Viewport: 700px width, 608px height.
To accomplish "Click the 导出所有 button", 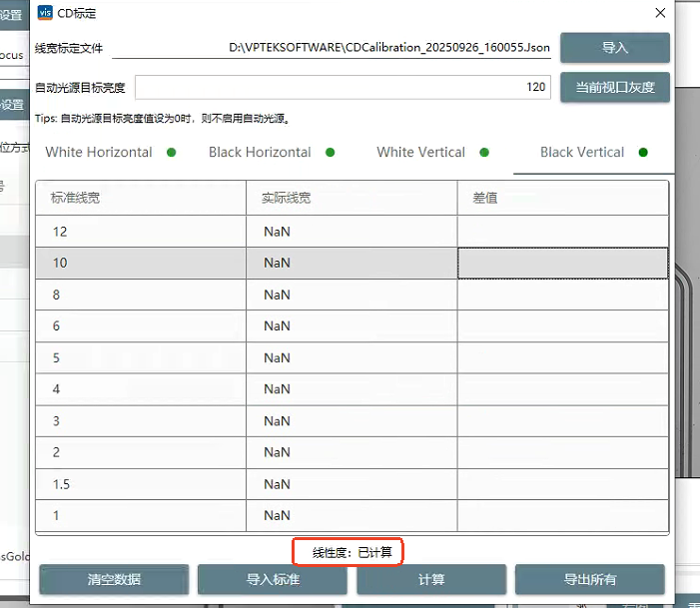I will pyautogui.click(x=589, y=580).
